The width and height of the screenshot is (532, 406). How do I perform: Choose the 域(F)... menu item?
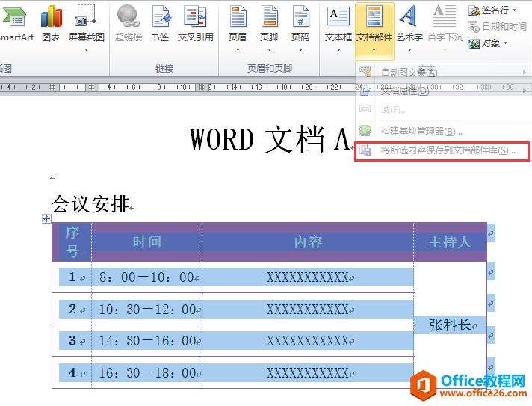(443, 110)
